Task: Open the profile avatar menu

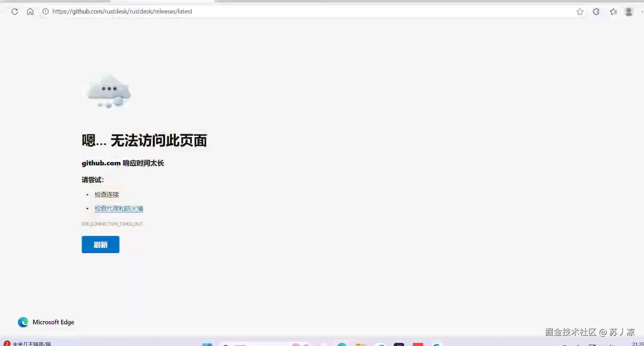Action: pyautogui.click(x=629, y=12)
